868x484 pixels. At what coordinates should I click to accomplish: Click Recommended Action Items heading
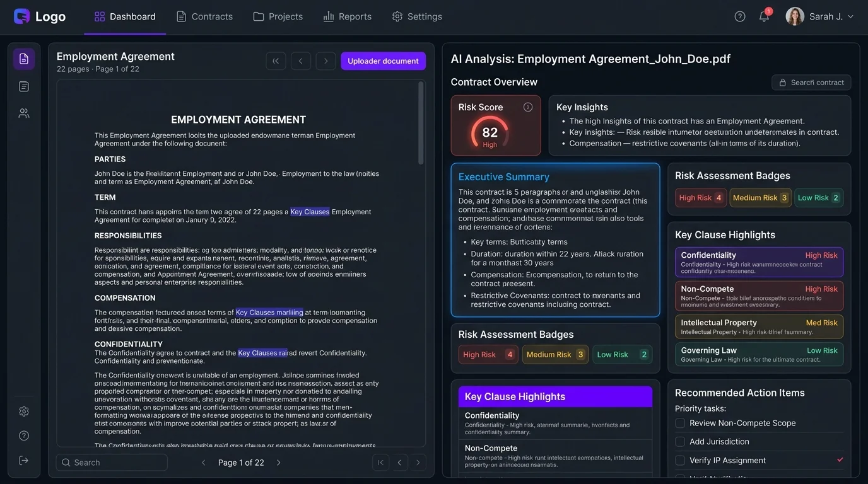pyautogui.click(x=740, y=393)
